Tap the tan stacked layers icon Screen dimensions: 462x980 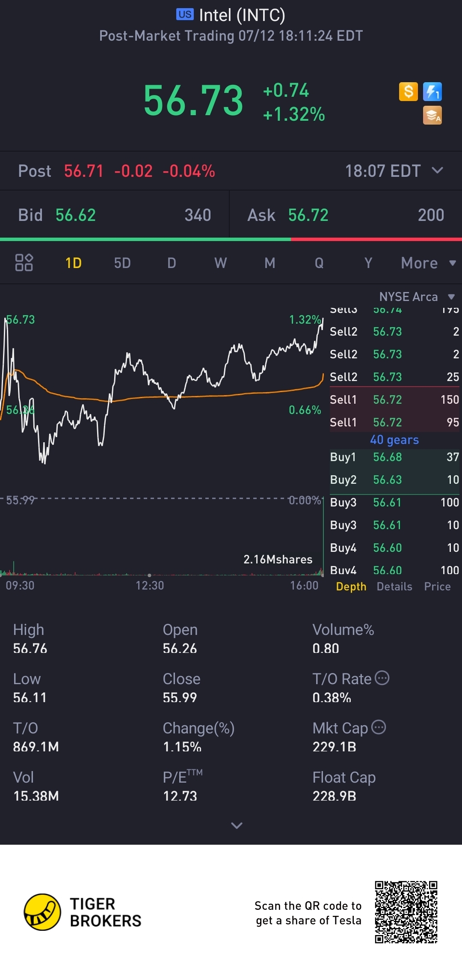(432, 115)
